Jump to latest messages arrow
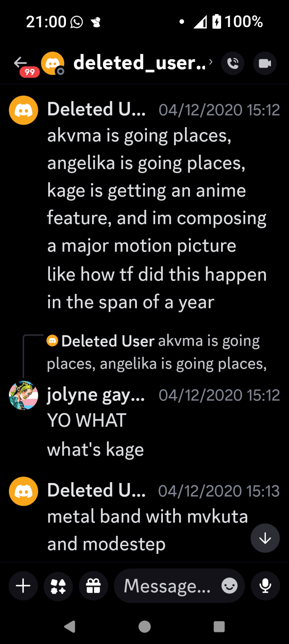 (x=265, y=538)
